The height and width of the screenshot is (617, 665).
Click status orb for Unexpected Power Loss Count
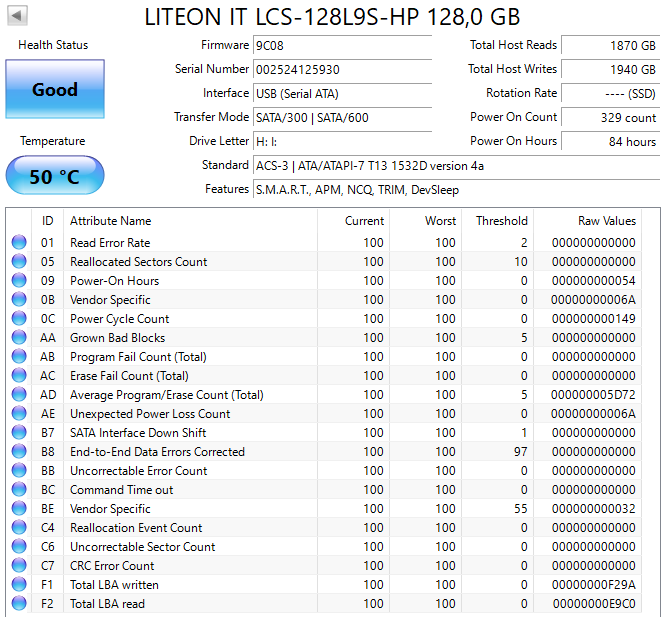[x=19, y=414]
